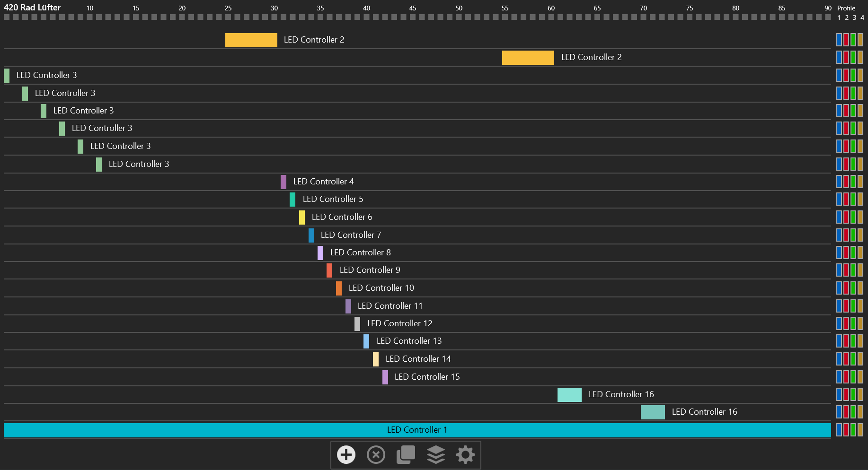Click profile number "1" under Profile header

pos(839,17)
